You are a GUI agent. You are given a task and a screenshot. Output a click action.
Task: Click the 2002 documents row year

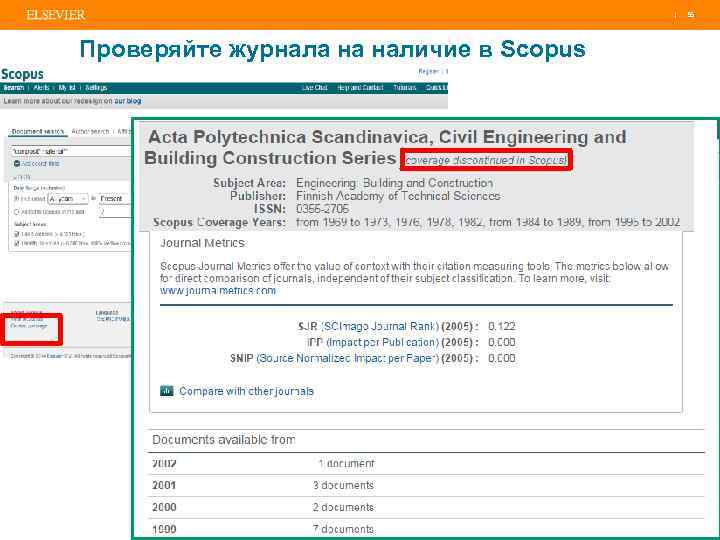[x=164, y=464]
